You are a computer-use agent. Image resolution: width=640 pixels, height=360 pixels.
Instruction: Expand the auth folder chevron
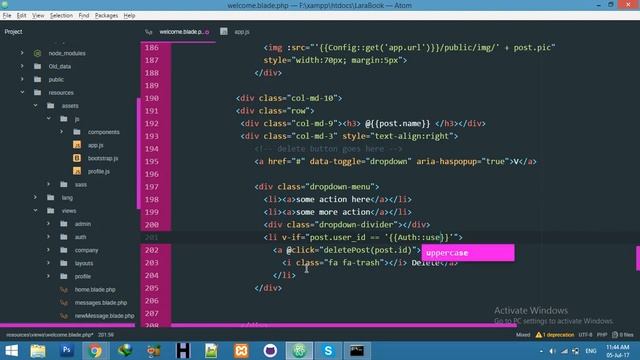point(48,236)
